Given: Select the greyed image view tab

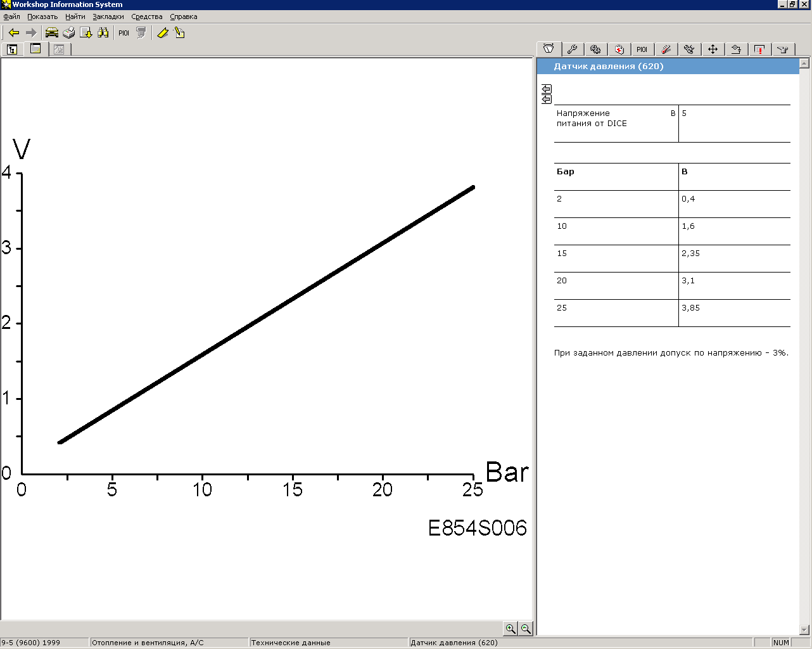Looking at the screenshot, I should click(59, 49).
